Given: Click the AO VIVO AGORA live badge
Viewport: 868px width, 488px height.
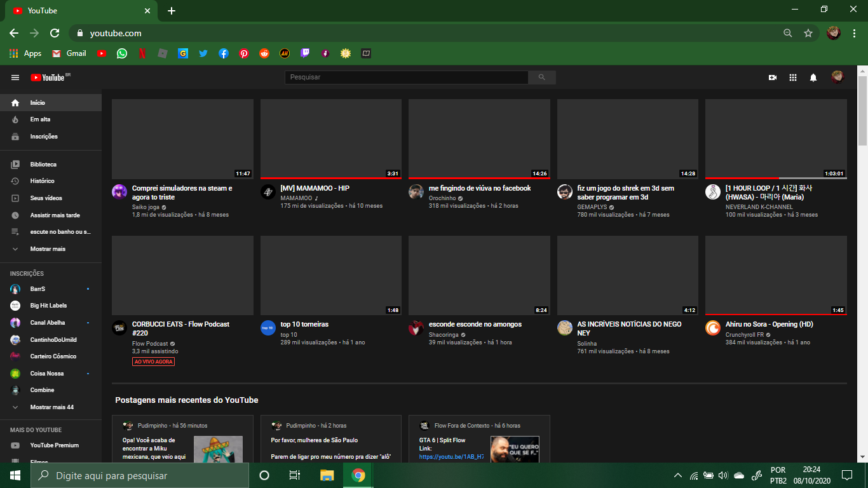Looking at the screenshot, I should pos(153,362).
